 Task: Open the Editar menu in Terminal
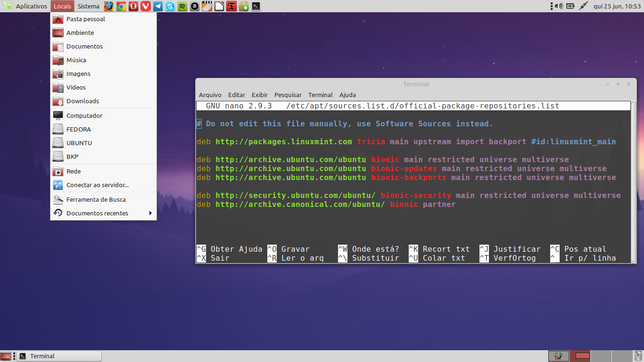(x=237, y=95)
